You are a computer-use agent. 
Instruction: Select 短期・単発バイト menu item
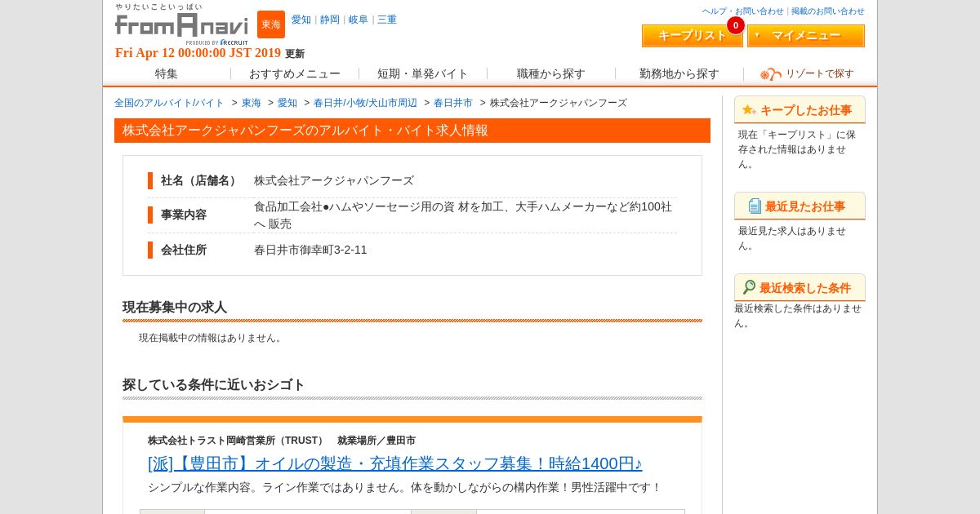click(x=423, y=73)
